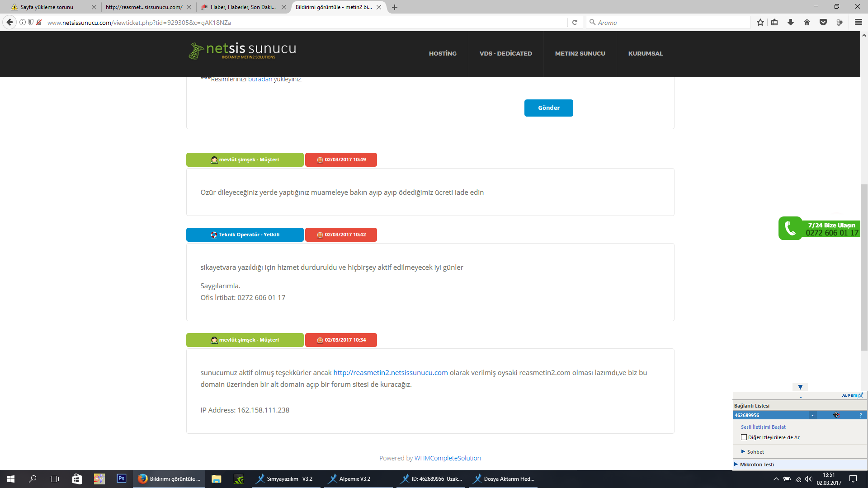
Task: Open a new browser tab
Action: (395, 7)
